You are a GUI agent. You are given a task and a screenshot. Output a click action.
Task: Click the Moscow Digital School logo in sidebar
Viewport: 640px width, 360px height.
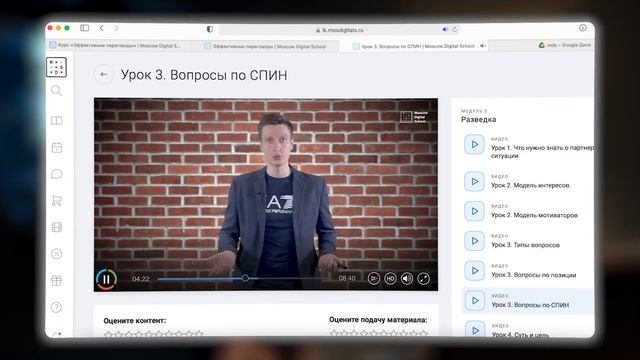(57, 67)
